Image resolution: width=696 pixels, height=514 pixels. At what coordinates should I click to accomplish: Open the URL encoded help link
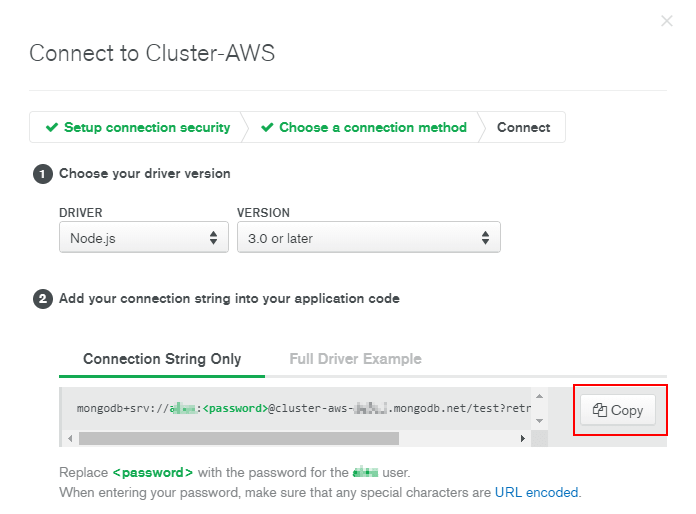click(537, 492)
